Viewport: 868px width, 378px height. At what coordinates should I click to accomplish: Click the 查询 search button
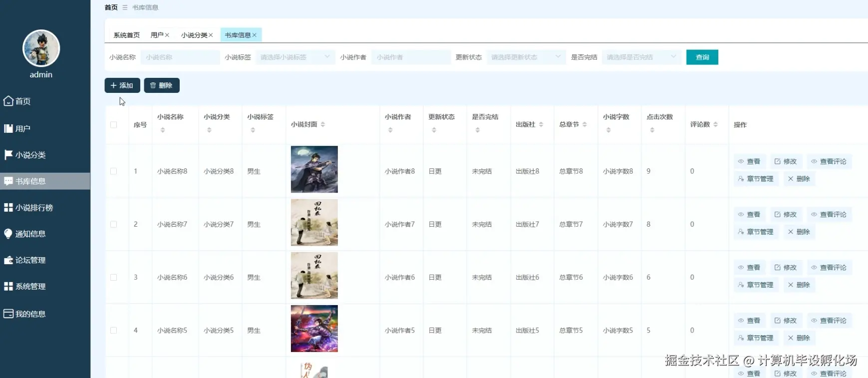point(702,57)
